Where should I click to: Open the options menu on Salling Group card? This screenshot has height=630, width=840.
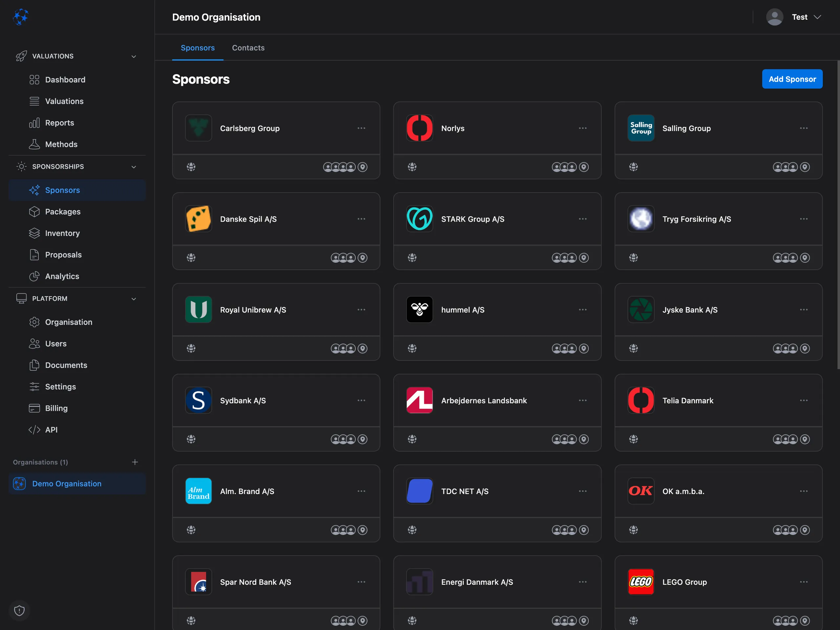tap(804, 128)
